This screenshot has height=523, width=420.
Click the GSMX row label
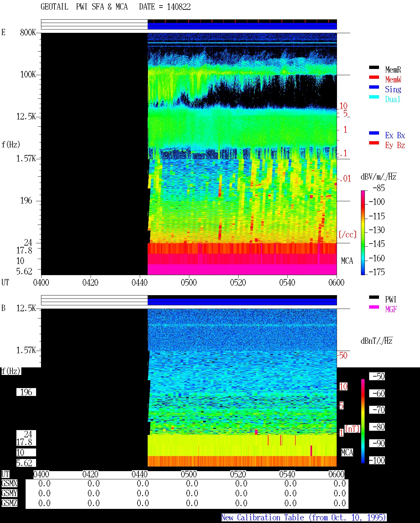pos(9,483)
